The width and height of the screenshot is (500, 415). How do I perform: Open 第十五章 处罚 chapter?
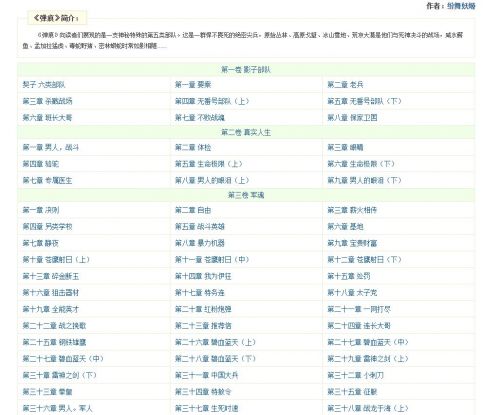click(349, 276)
